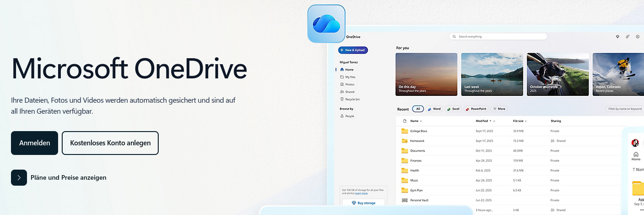Image resolution: width=644 pixels, height=215 pixels.
Task: Click the Search everything field
Action: coord(498,37)
